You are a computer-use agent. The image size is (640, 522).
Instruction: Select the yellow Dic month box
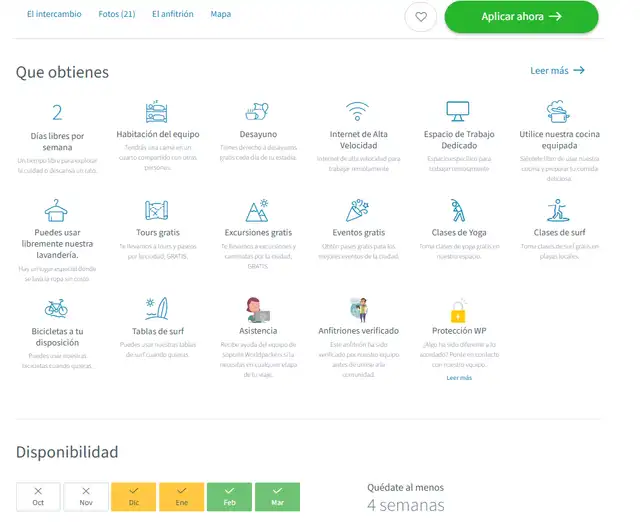pyautogui.click(x=133, y=497)
